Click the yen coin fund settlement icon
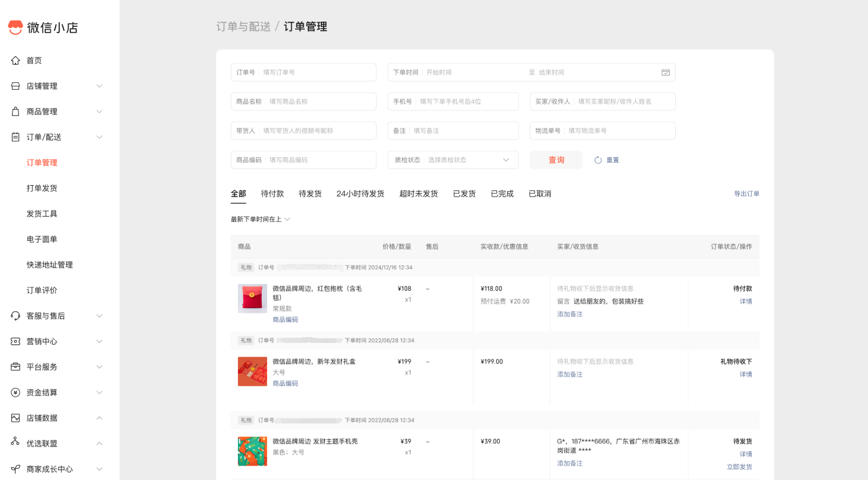Viewport: 868px width, 480px height. (x=15, y=393)
